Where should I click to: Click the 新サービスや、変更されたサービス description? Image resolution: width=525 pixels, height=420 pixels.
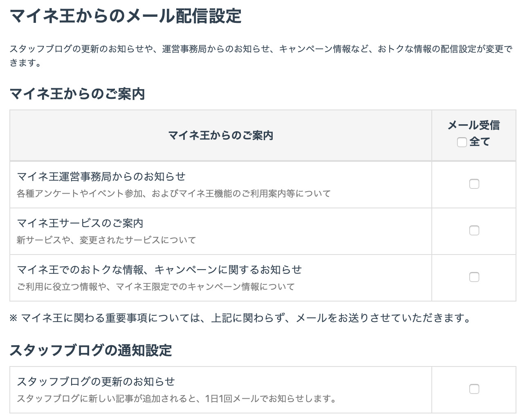click(x=106, y=240)
